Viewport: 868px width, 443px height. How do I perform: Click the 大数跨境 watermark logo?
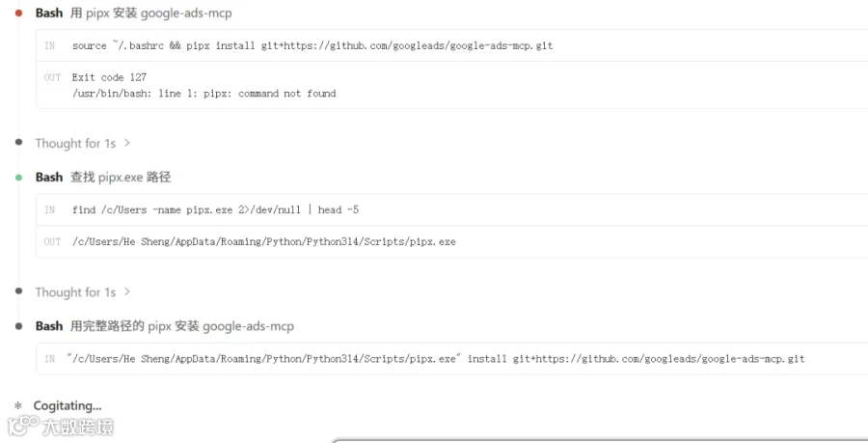point(61,427)
